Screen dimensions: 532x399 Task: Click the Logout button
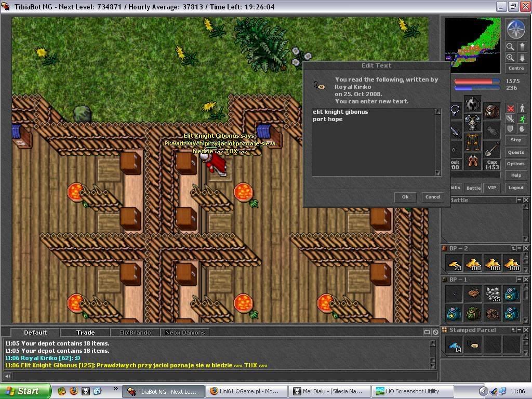[516, 188]
